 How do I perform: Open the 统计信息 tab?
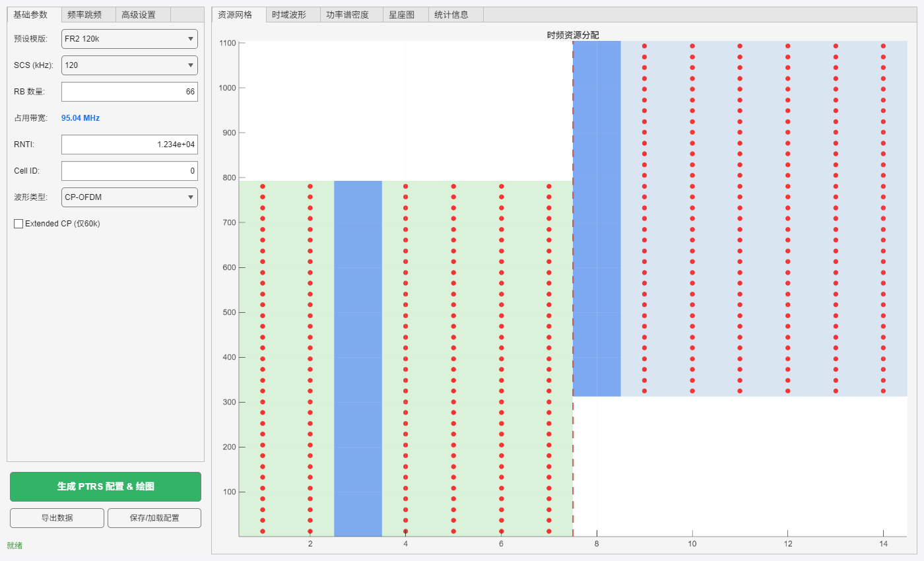[x=455, y=15]
